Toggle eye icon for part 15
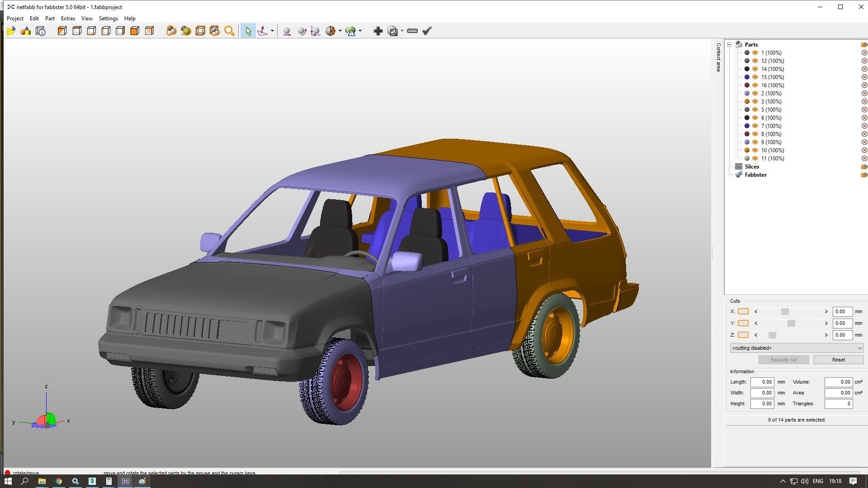 tap(755, 77)
